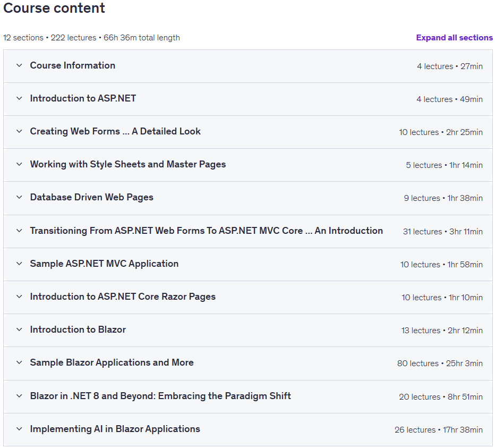This screenshot has height=448, width=495.
Task: Expand Transitioning From ASP.NET Web Forms chevron
Action: [x=19, y=231]
